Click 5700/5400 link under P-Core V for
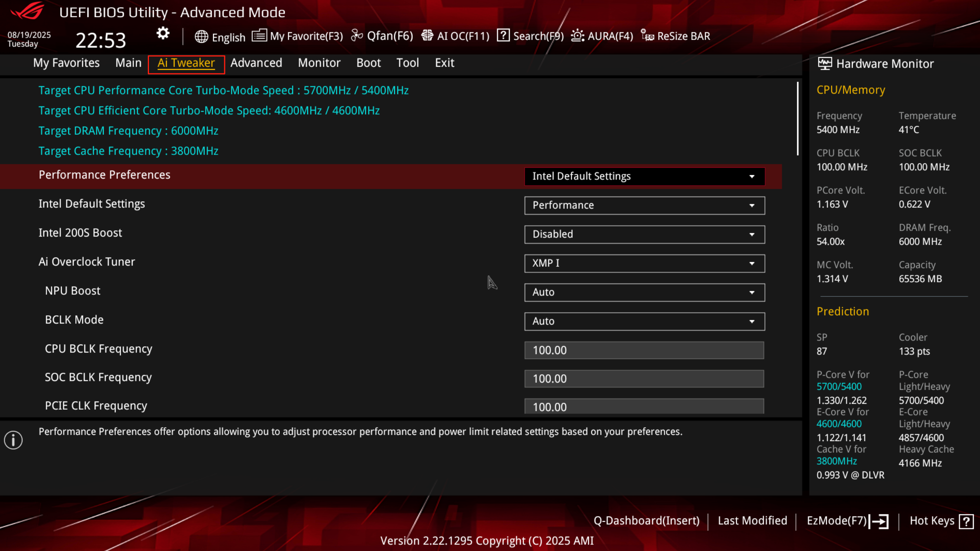The image size is (980, 551). tap(839, 387)
